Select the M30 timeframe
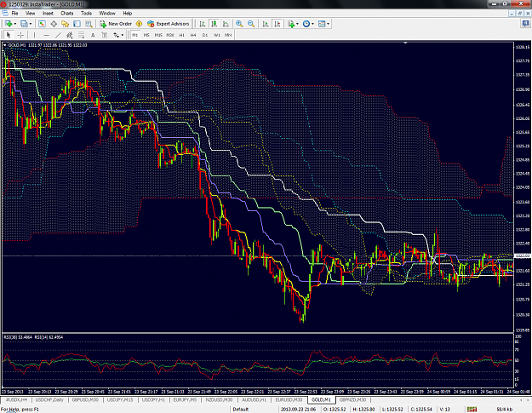Screen dimensions: 532x413 [x=170, y=35]
